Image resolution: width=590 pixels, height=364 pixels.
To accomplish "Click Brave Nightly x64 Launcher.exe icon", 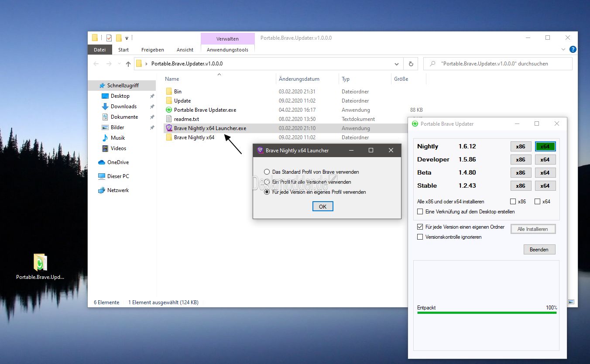I will coord(169,128).
